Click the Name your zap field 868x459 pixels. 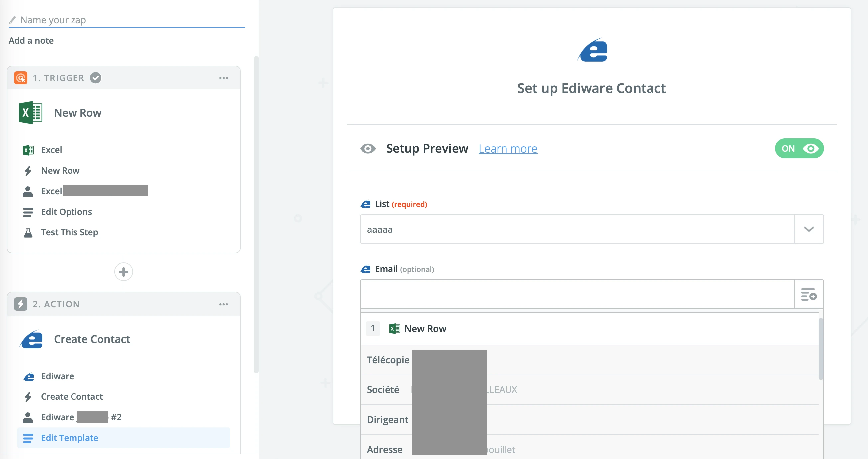click(131, 20)
